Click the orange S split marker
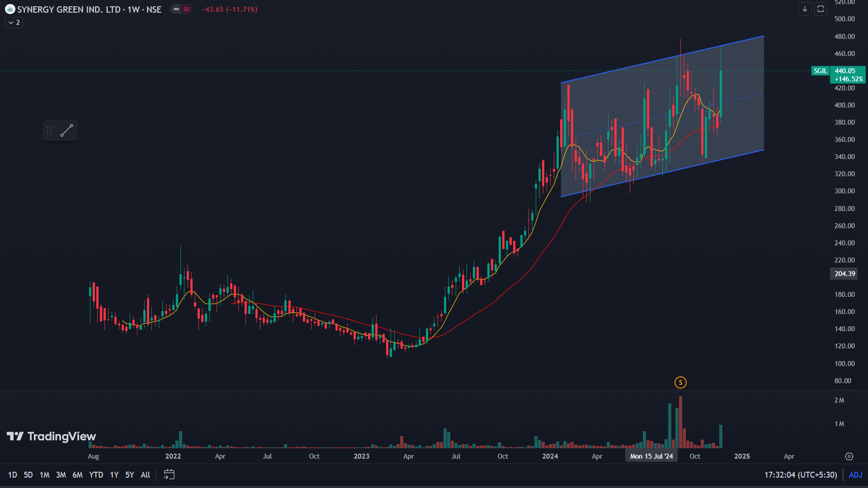Image resolution: width=868 pixels, height=488 pixels. 680,383
